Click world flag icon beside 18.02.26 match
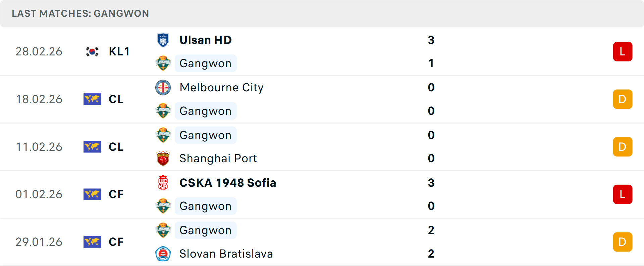Screen dimensions: 644x266 [92, 99]
